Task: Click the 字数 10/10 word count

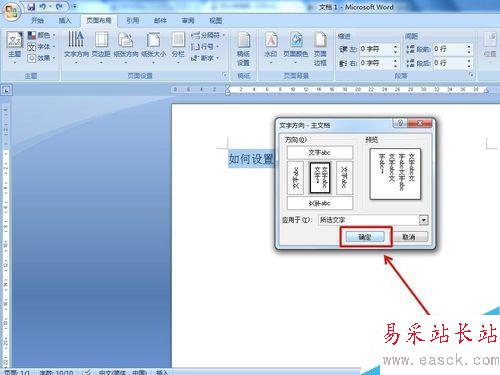Action: click(x=56, y=372)
